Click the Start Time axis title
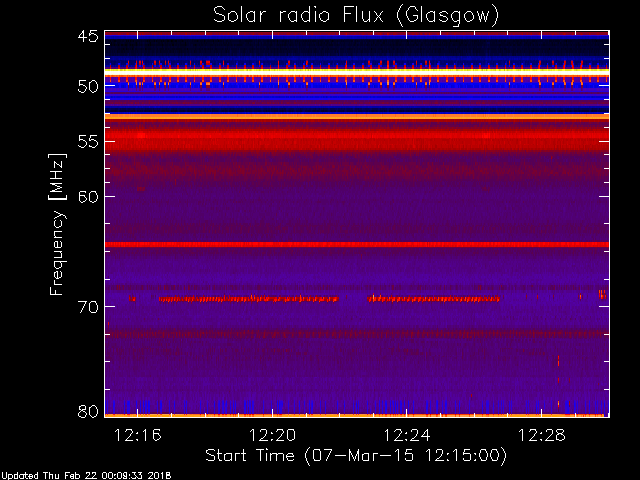Image resolution: width=640 pixels, height=480 pixels. coord(356,456)
